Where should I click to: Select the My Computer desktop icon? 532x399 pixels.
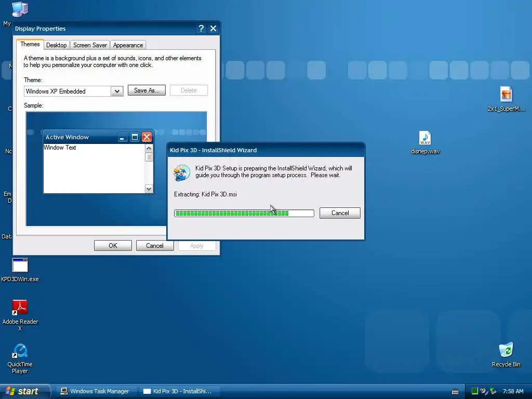[20, 9]
